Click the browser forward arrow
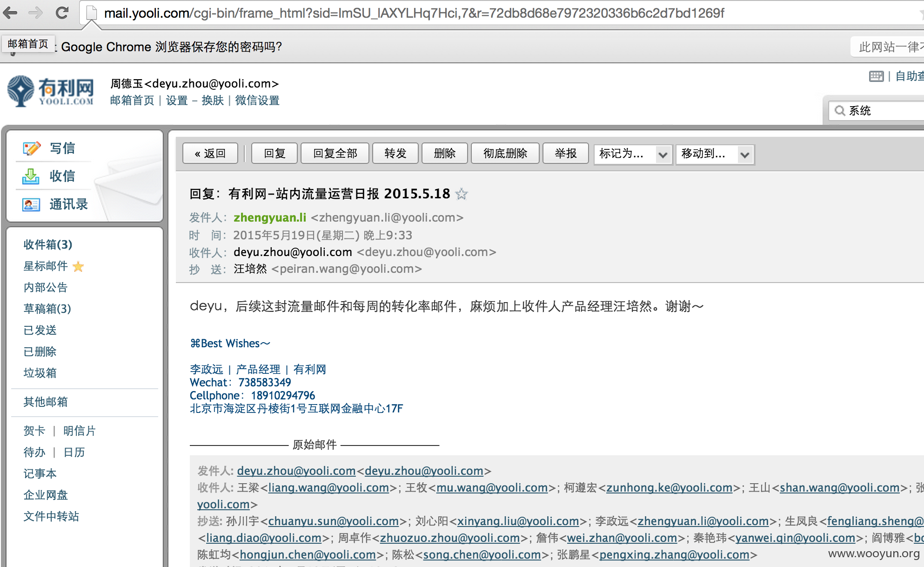The width and height of the screenshot is (924, 567). 35,13
